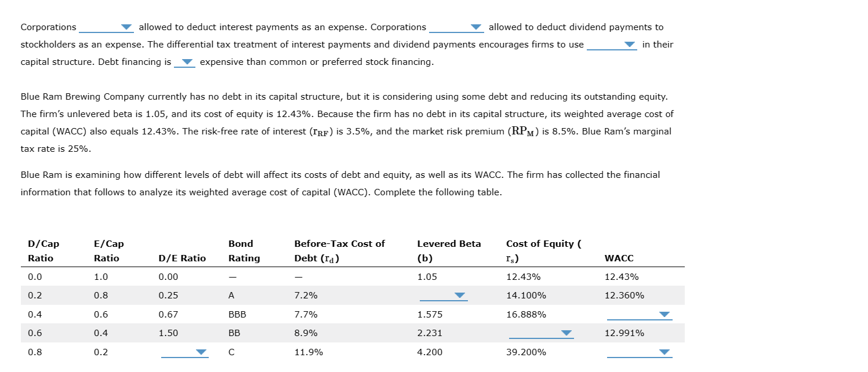
Task: Click the arrow icon on the dividend payments blank
Action: click(477, 27)
